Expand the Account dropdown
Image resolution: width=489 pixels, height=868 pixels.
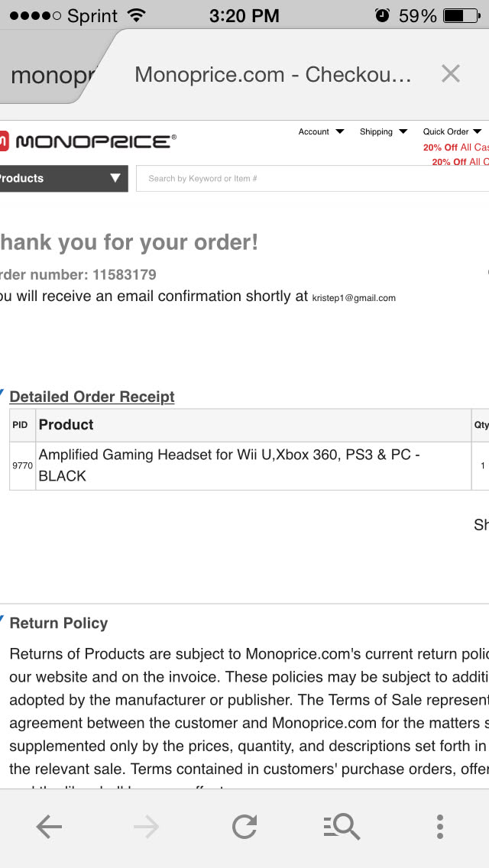coord(321,132)
